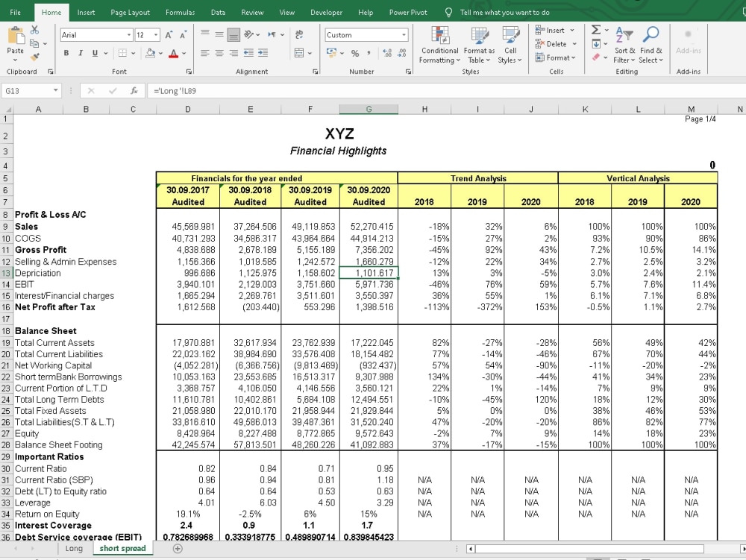
Task: Click the Cut scissors icon
Action: 35,30
